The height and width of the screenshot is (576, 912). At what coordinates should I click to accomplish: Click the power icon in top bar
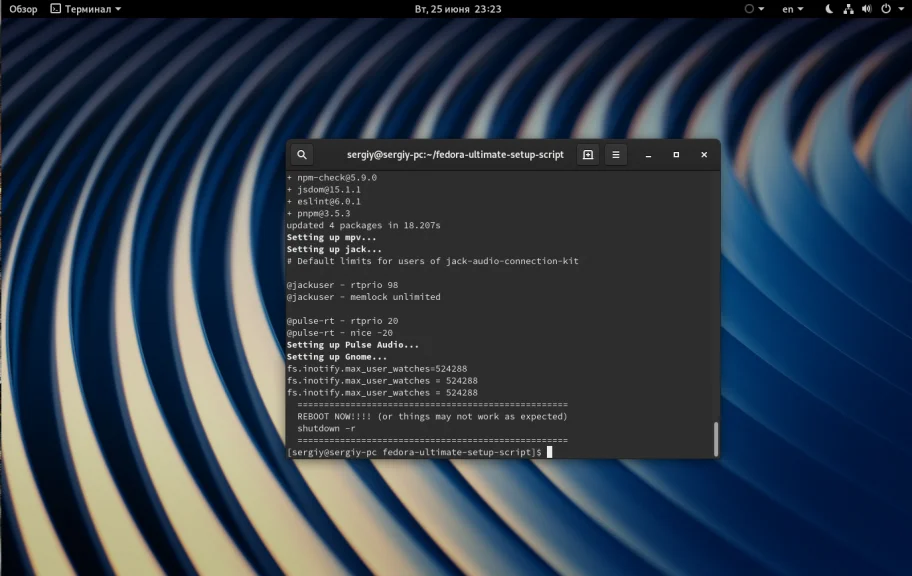tap(885, 9)
